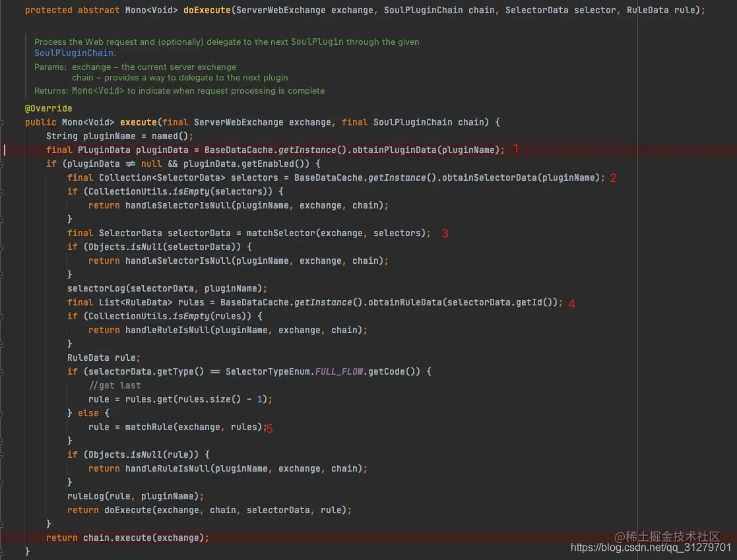Fold the 'if (CollectionUtils.isEmpty(selectors))' block

[1, 192]
